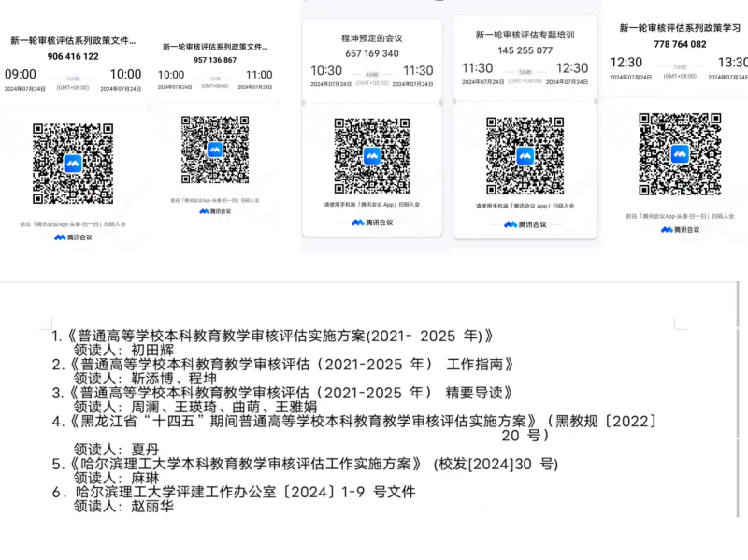The image size is (748, 560).
Task: Click center icon of the 145 255 077 QR code
Action: 525,155
